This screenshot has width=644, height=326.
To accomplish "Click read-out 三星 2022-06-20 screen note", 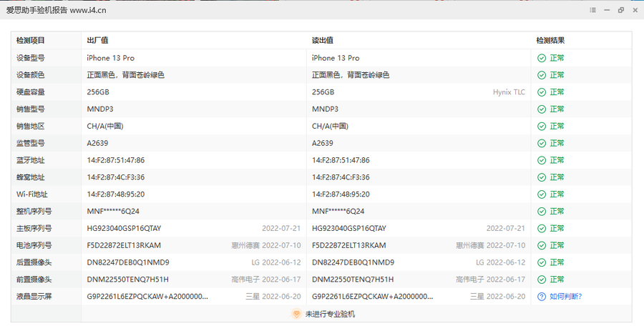I will [497, 297].
